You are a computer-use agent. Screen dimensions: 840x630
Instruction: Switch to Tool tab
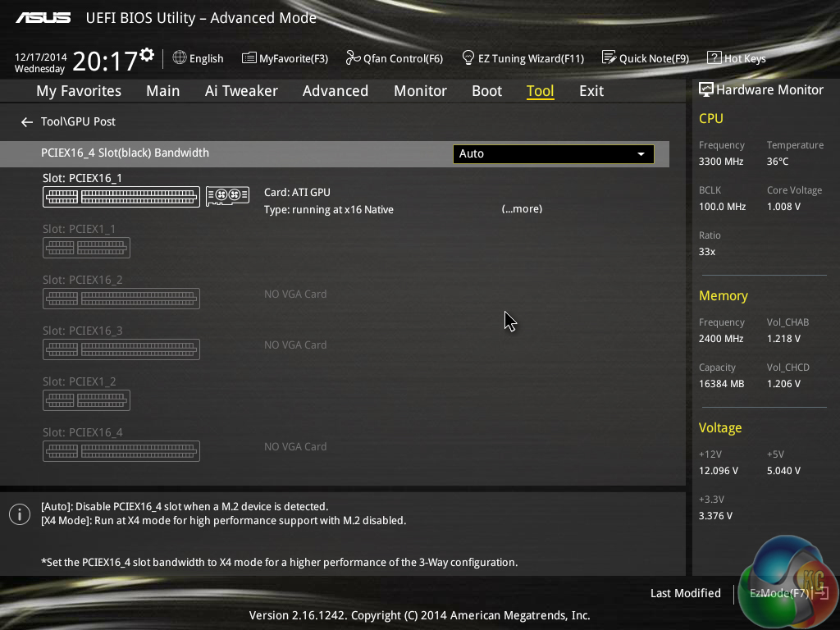coord(540,91)
